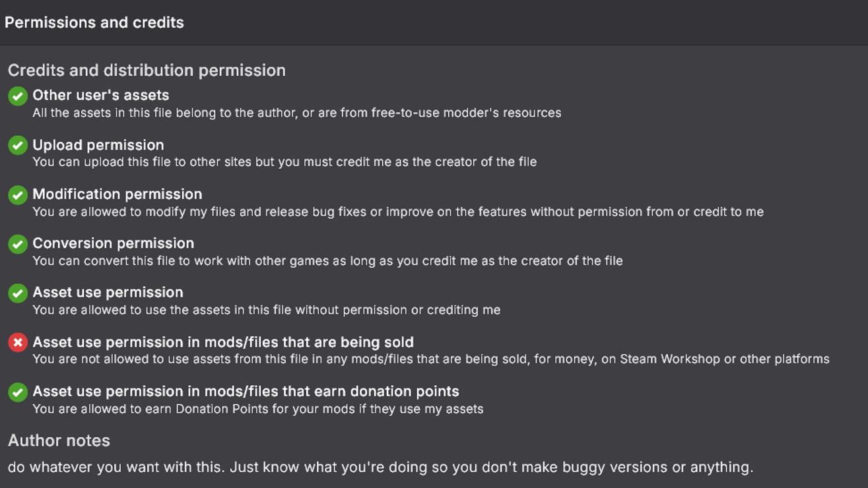Click the Author notes heading
868x488 pixels.
(x=59, y=441)
